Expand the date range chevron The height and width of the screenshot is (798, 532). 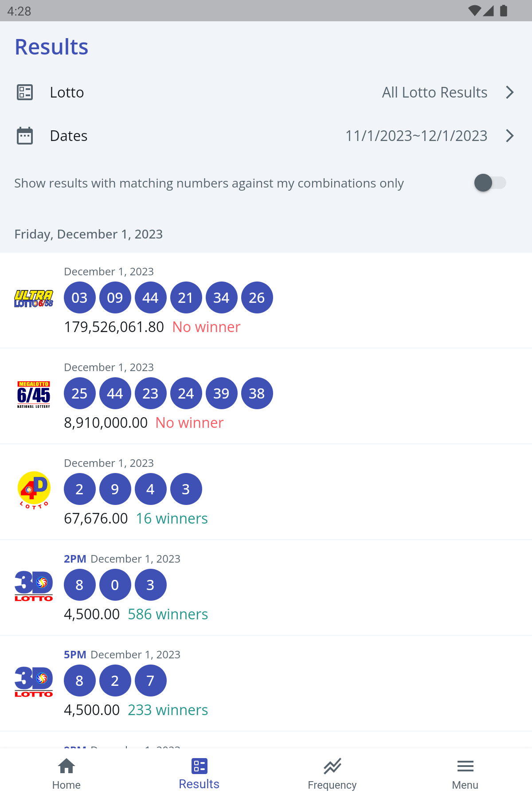pos(510,136)
